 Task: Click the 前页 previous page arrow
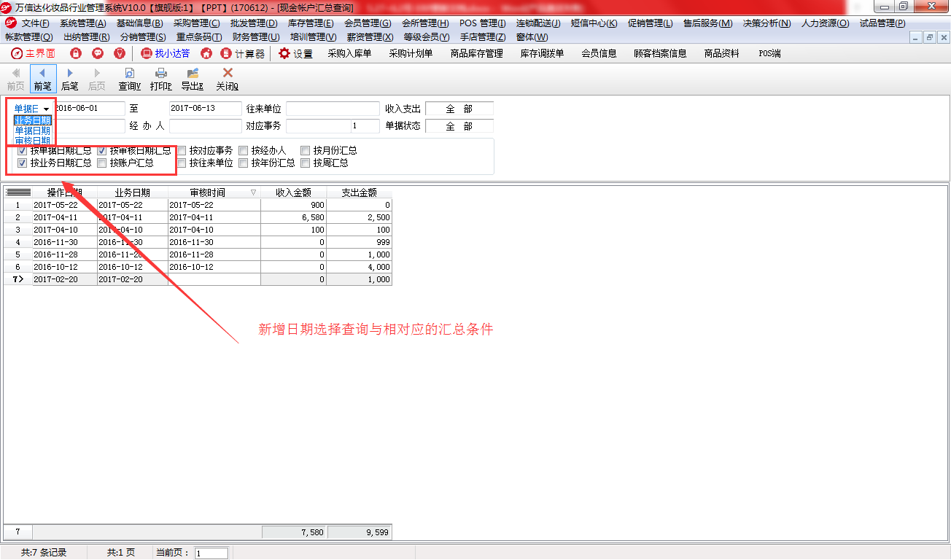pyautogui.click(x=15, y=79)
